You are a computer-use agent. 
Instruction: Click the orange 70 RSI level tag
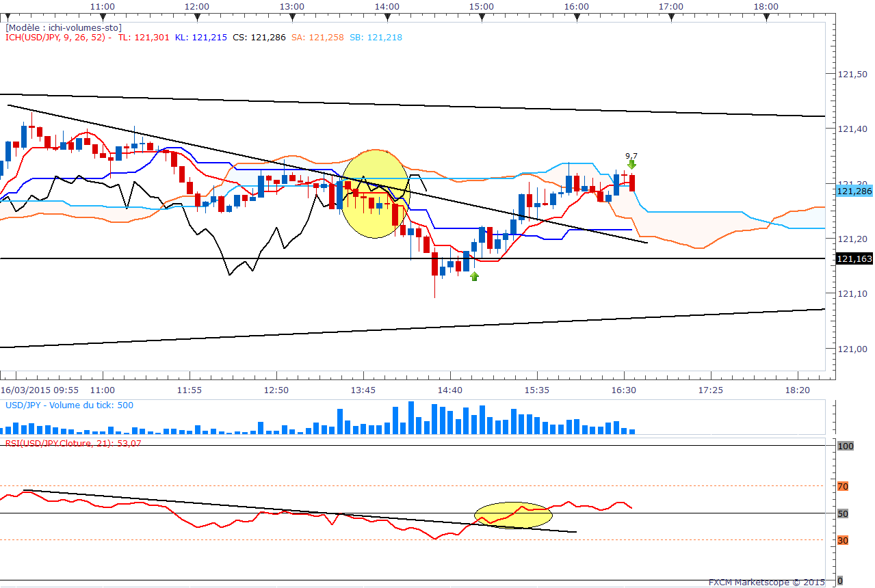(843, 486)
